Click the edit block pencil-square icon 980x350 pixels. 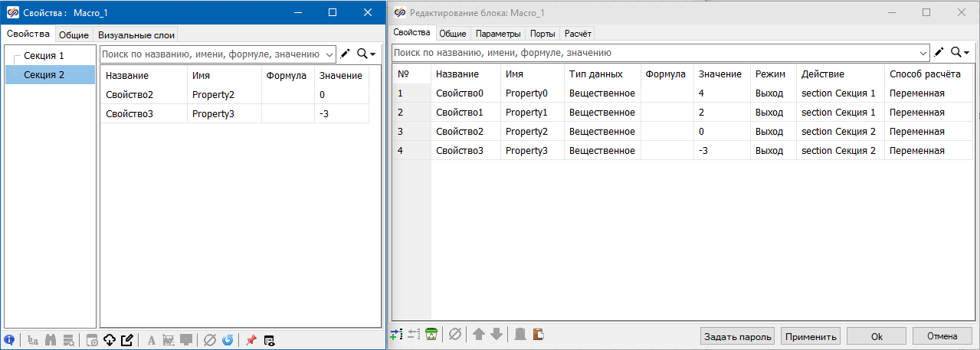pyautogui.click(x=127, y=340)
